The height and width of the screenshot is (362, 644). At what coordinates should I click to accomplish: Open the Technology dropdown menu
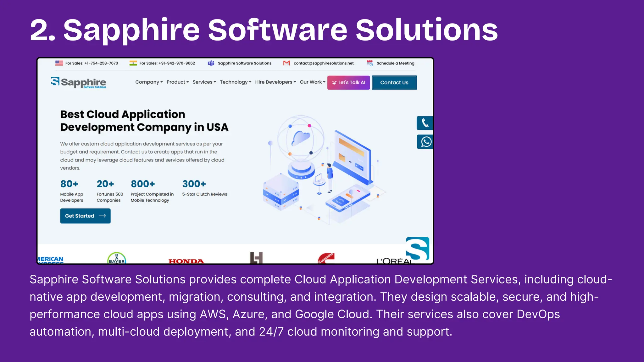(x=236, y=82)
